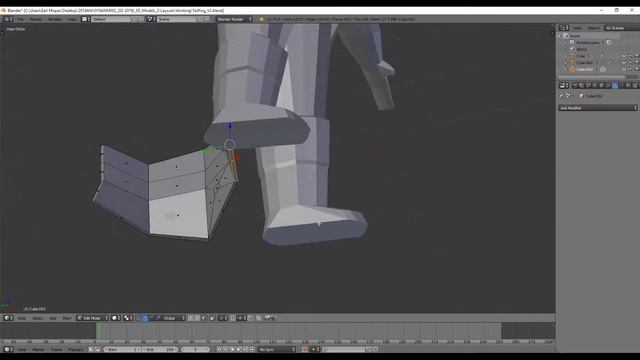
Task: Click the current frame number field
Action: click(195, 349)
